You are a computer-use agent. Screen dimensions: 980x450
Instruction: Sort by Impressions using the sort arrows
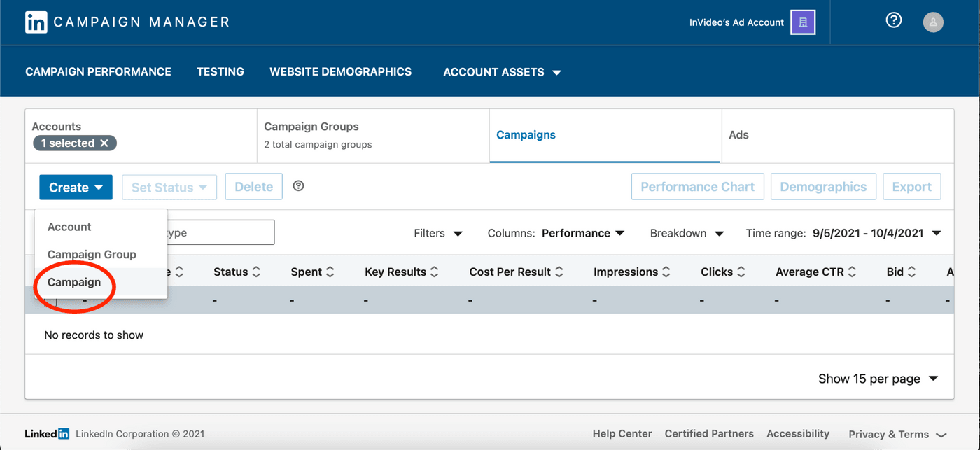[666, 272]
